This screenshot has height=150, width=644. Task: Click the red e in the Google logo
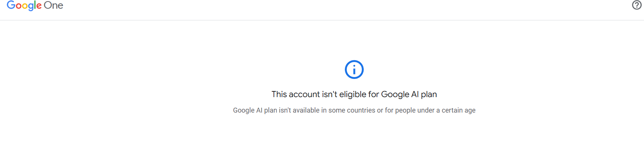pyautogui.click(x=39, y=6)
